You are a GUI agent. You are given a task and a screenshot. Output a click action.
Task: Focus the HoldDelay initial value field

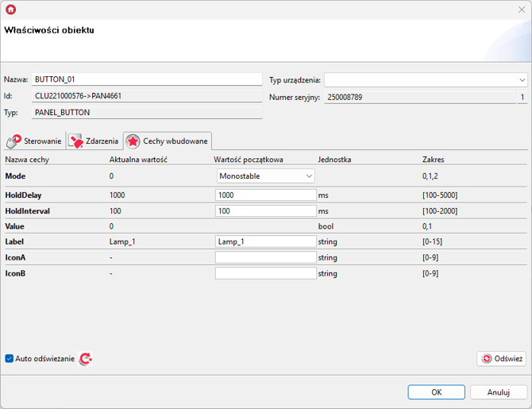coord(265,195)
